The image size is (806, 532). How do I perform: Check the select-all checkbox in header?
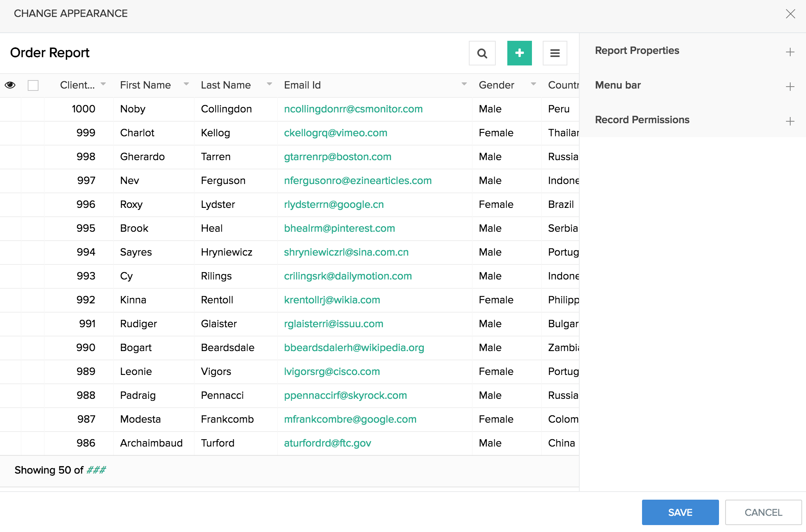(33, 85)
